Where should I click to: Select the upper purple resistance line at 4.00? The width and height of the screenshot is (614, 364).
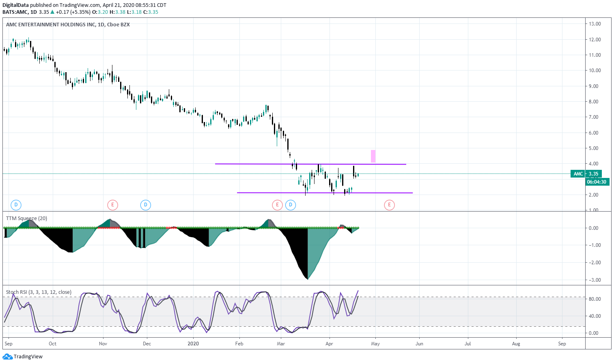pos(310,164)
